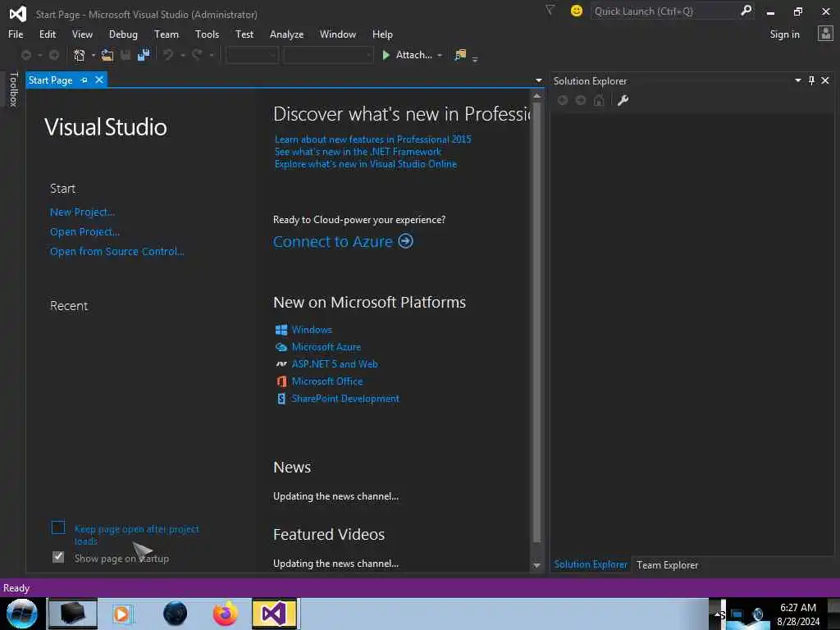Enable Keep page open after project loads
The image size is (840, 630).
[58, 527]
